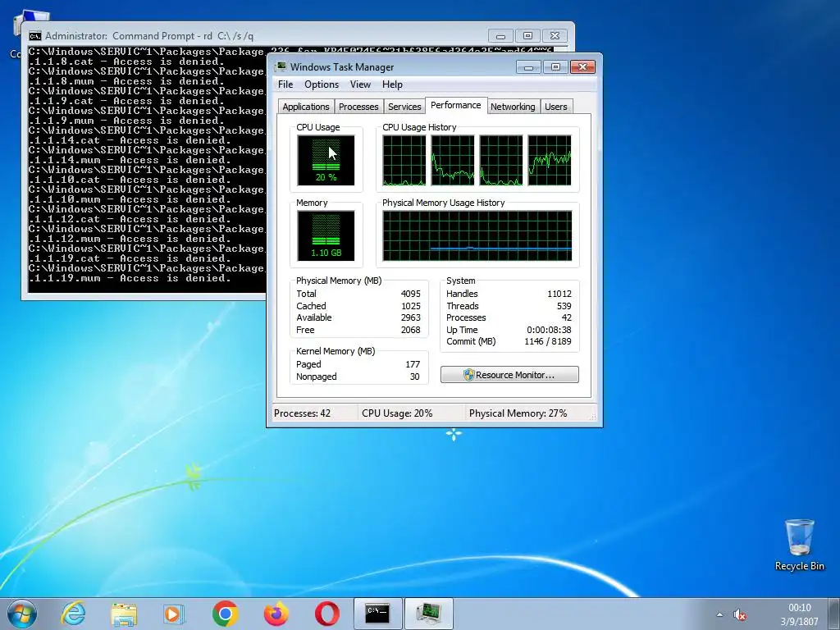Screen dimensions: 840x630
Task: Click Task Manager title bar icon
Action: click(281, 67)
